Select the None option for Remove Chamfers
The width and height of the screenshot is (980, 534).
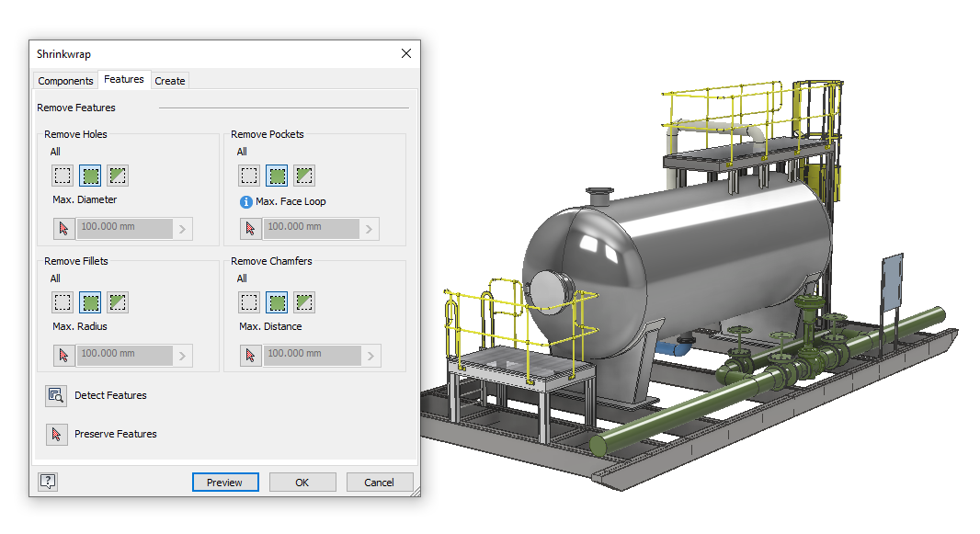pos(248,301)
